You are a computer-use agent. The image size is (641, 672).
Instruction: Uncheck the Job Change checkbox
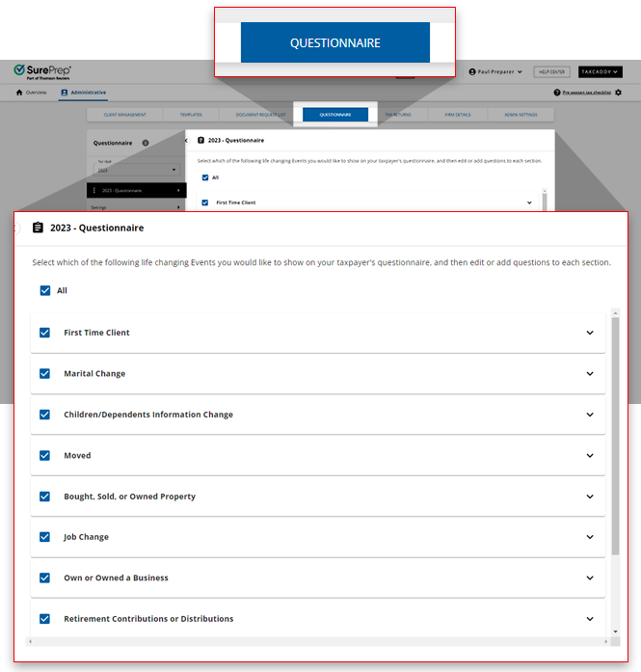click(x=44, y=537)
